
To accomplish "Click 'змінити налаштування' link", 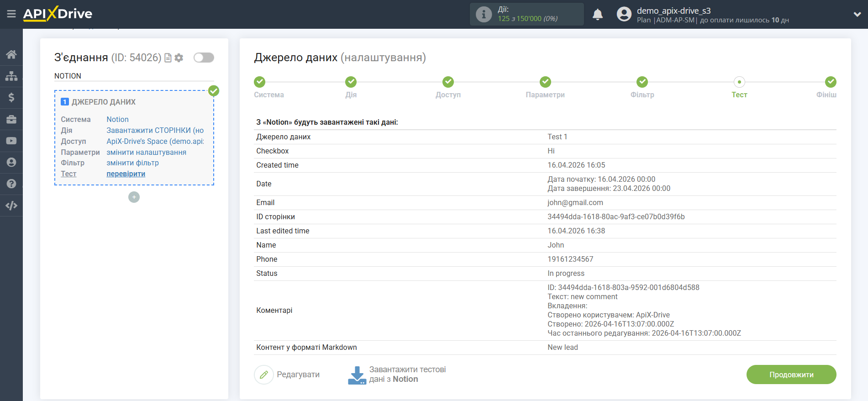I will [146, 152].
